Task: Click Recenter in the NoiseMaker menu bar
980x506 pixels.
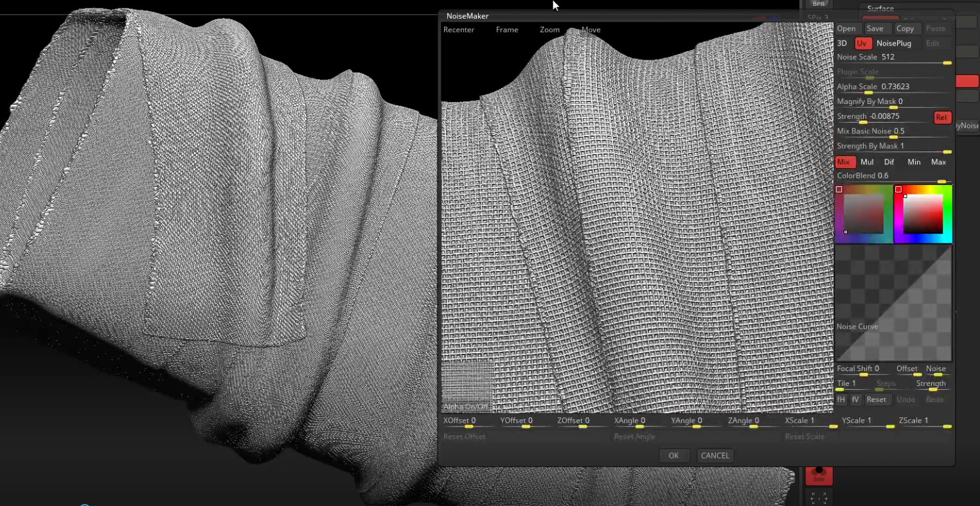Action: pos(458,30)
